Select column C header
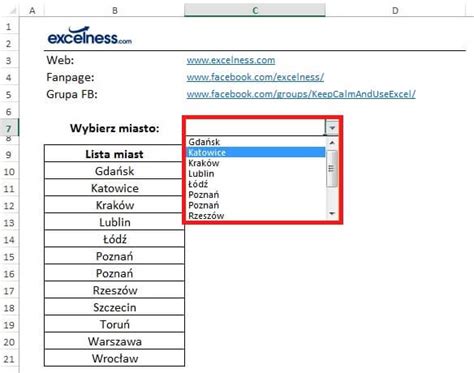The image size is (474, 373). coord(255,10)
